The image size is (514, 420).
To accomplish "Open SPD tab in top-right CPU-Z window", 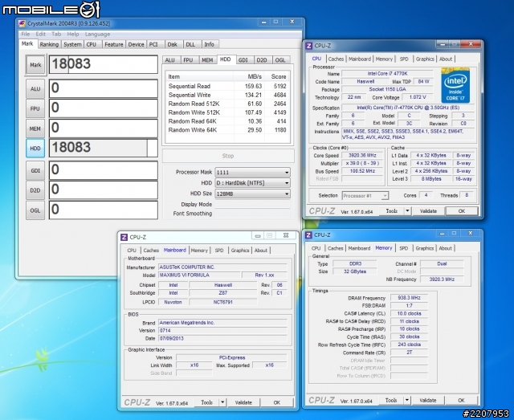I will coord(404,59).
